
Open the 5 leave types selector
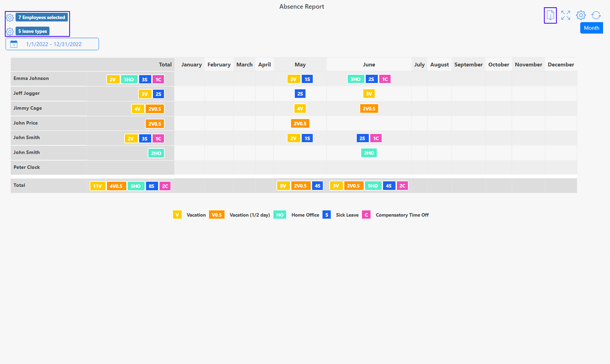[33, 31]
